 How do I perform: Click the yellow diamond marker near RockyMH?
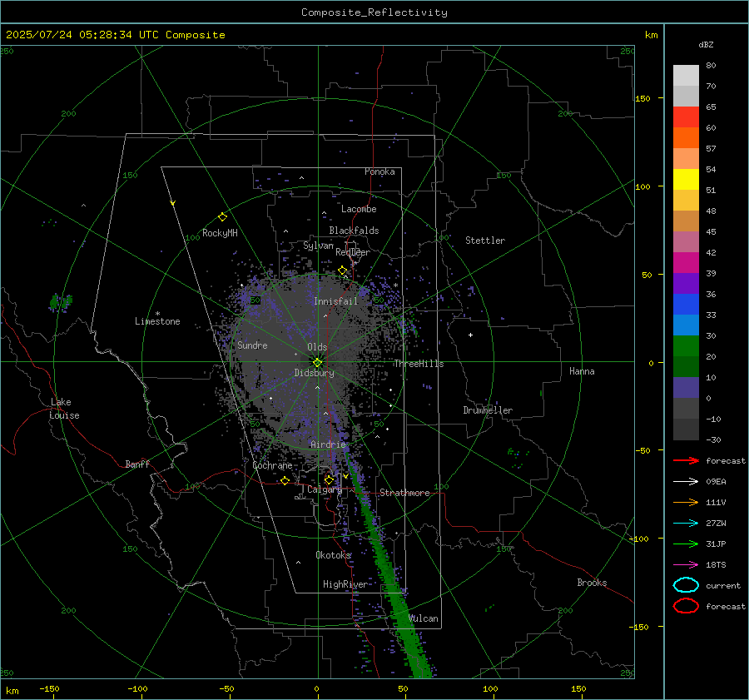point(222,217)
